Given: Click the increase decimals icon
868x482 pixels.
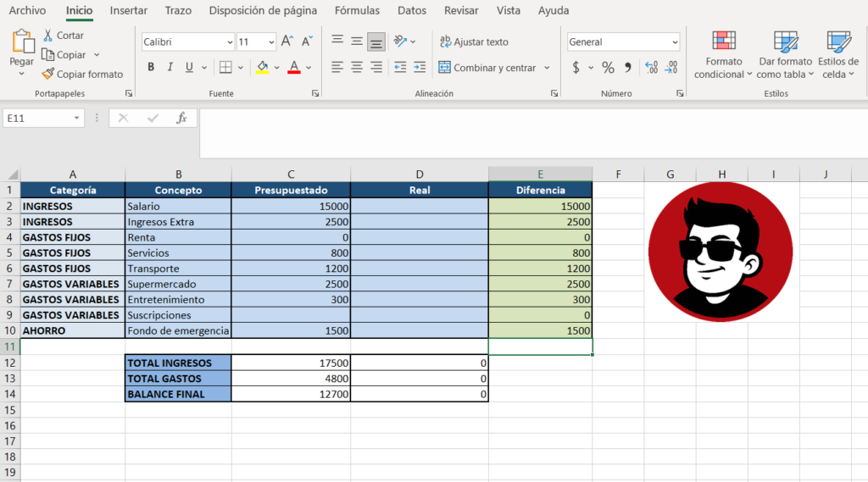Looking at the screenshot, I should click(651, 68).
